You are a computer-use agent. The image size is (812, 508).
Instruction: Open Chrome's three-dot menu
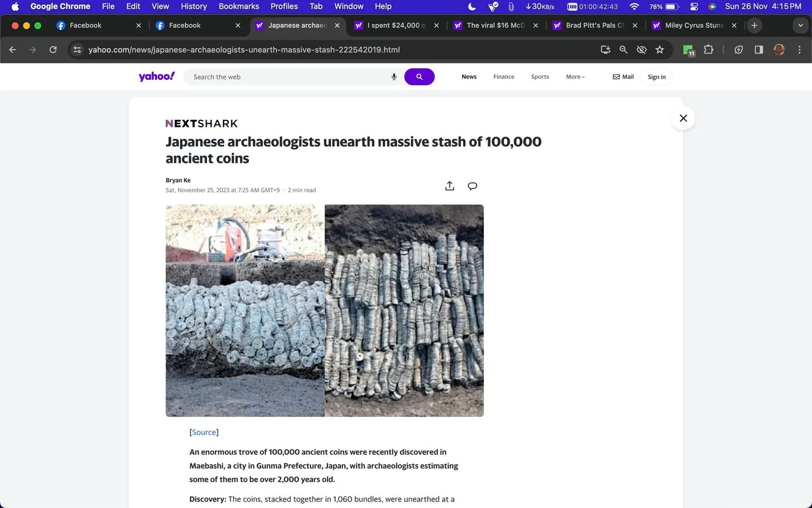point(800,49)
